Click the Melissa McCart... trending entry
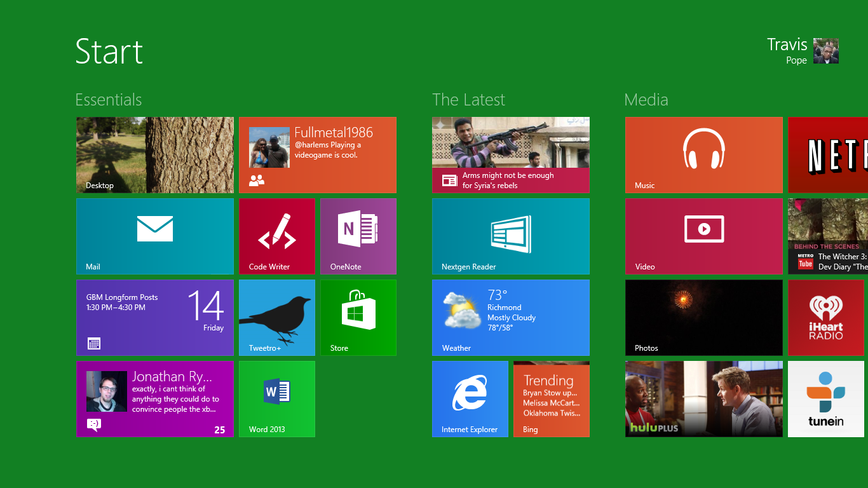 (x=551, y=403)
